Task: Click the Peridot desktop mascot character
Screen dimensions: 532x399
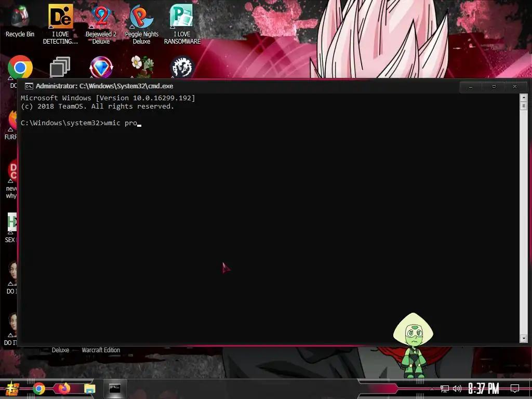Action: (x=413, y=345)
